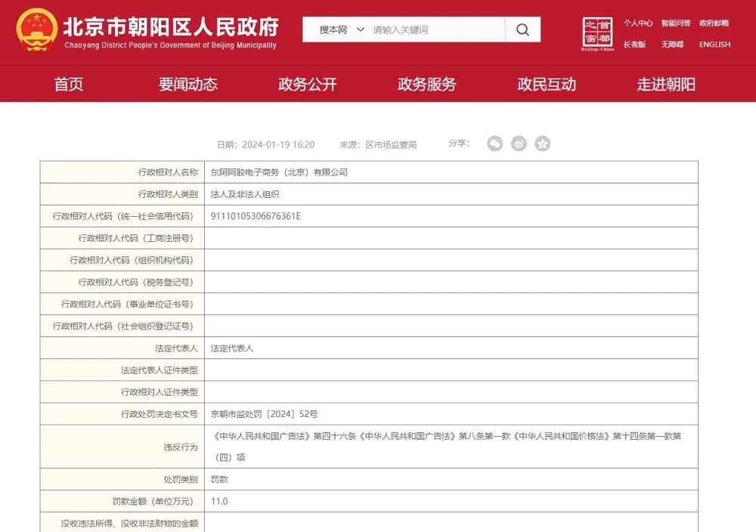
Task: Click the national emblem logo
Action: click(x=36, y=30)
